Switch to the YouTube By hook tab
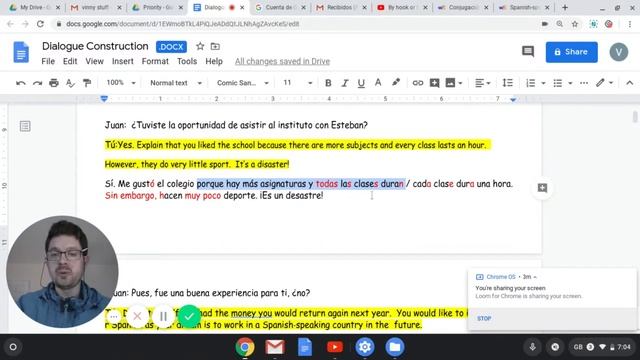Viewport: 640px width, 360px height. (x=401, y=7)
